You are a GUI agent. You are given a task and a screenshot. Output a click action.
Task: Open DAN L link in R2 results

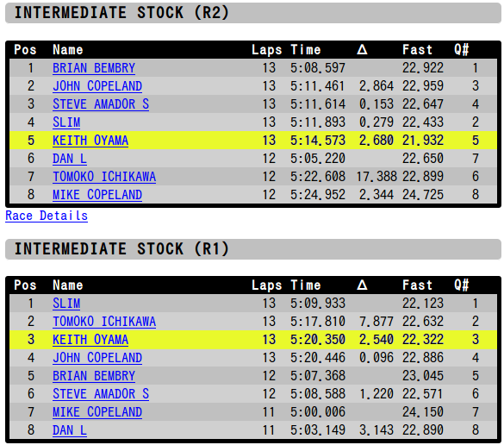70,159
